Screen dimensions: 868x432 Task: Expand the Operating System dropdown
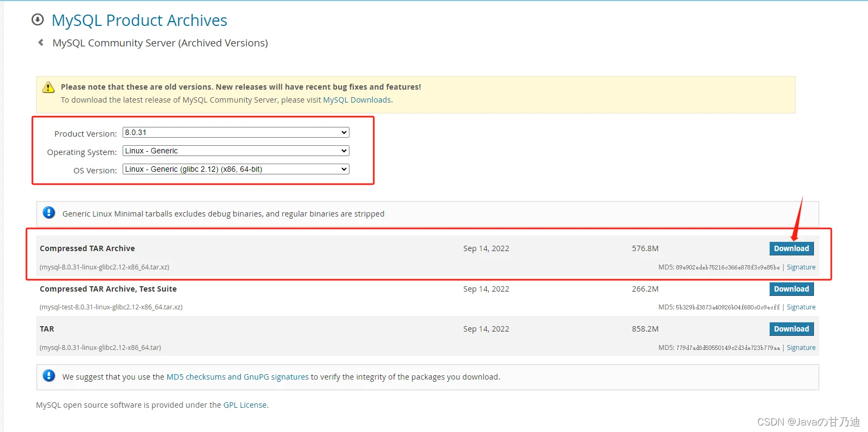(x=236, y=151)
